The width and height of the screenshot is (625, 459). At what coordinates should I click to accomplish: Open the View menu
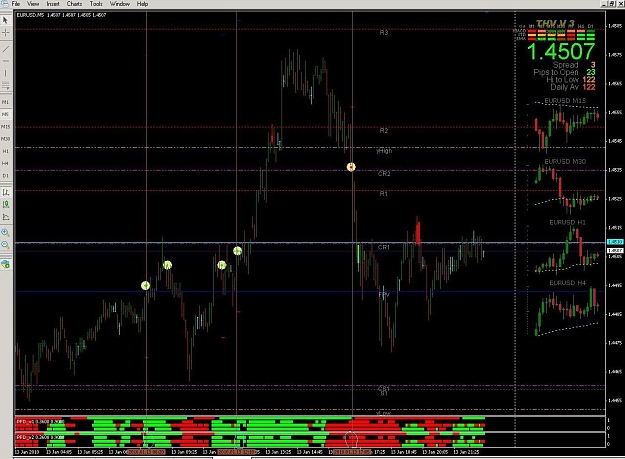coord(33,4)
